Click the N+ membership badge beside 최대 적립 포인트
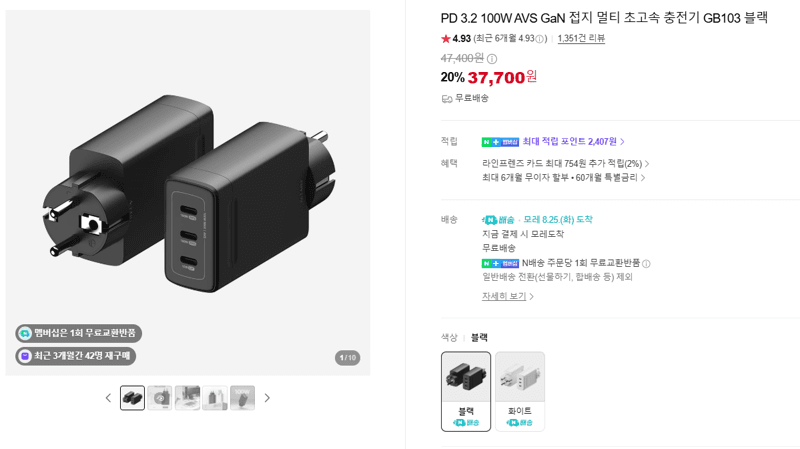 click(500, 142)
